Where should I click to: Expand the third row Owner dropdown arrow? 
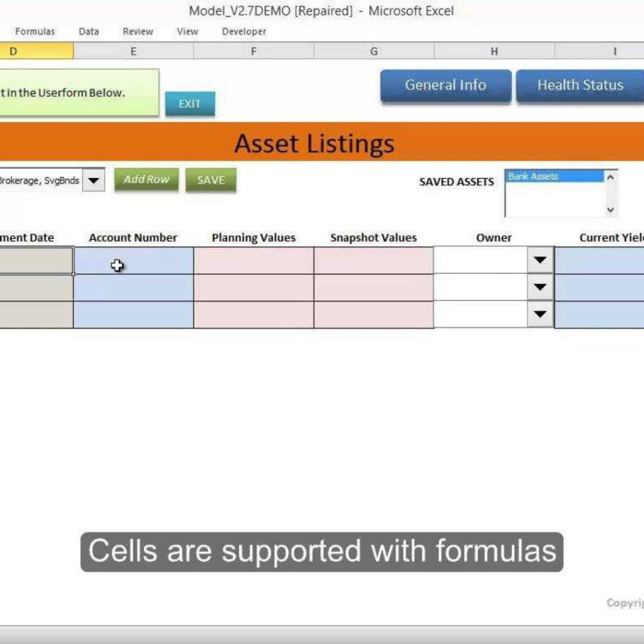[x=540, y=314]
